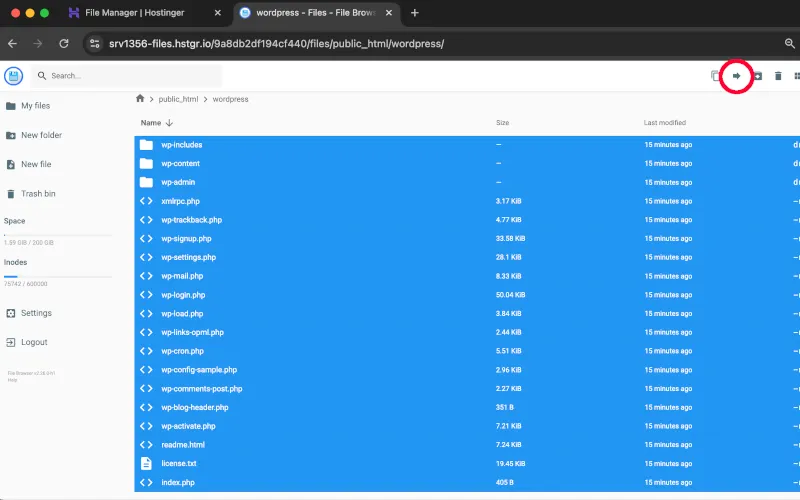The image size is (800, 500).
Task: Click the code icon for xmlrpc.php
Action: pyautogui.click(x=146, y=201)
